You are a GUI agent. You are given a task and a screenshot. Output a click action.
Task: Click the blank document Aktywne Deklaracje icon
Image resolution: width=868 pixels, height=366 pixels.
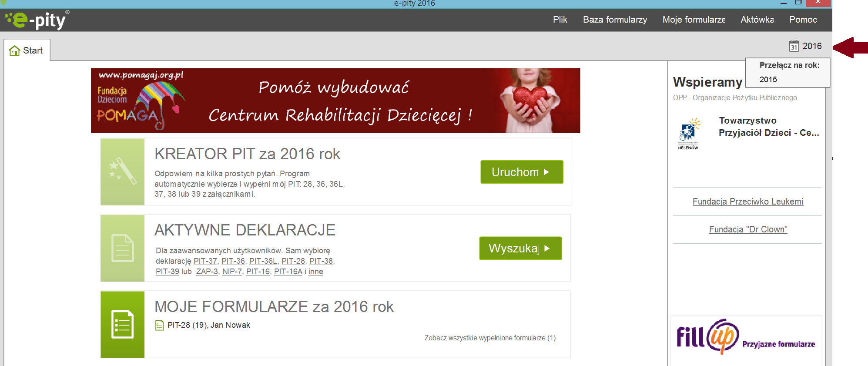click(122, 248)
